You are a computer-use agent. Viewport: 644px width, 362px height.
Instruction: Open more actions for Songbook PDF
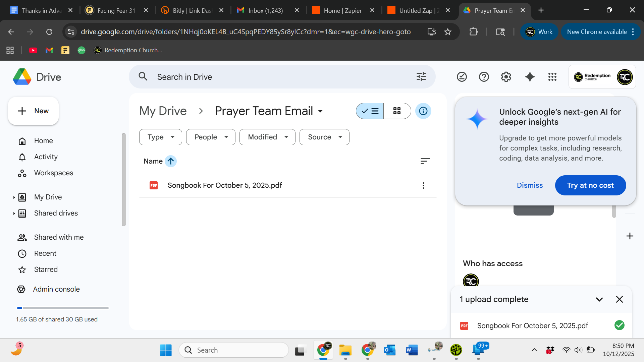click(x=423, y=185)
